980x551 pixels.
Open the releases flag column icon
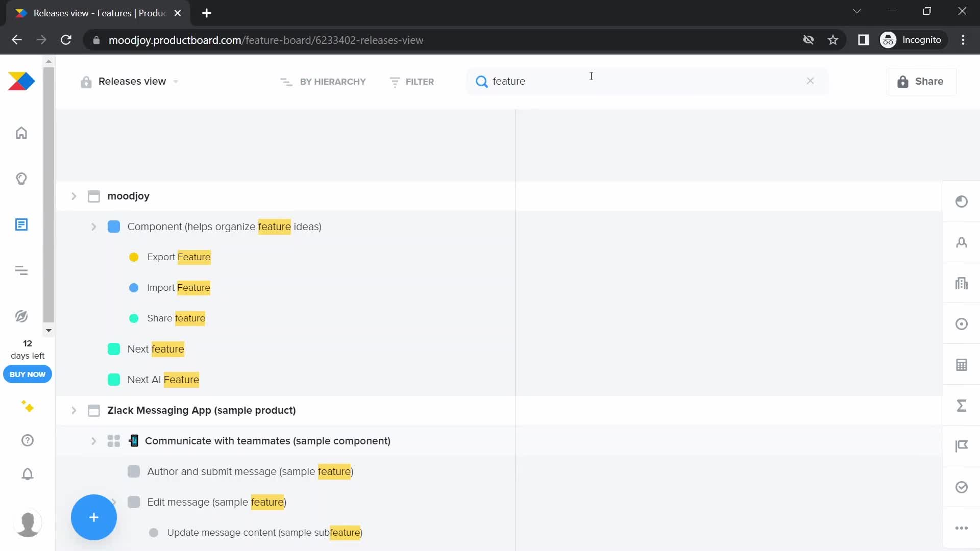962,446
